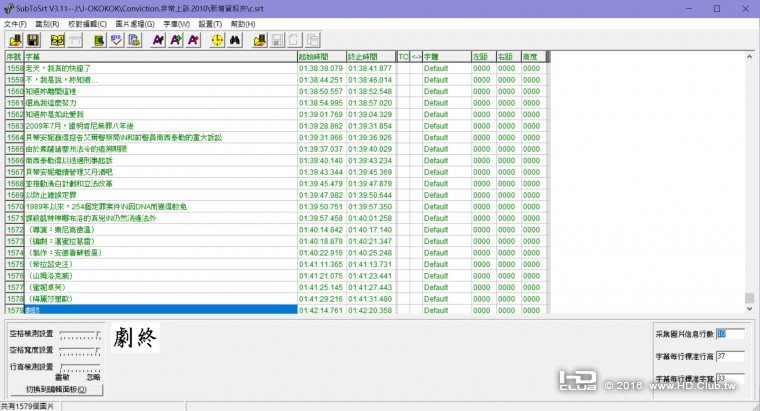Click start time 01:39:31.966

[x=321, y=138]
